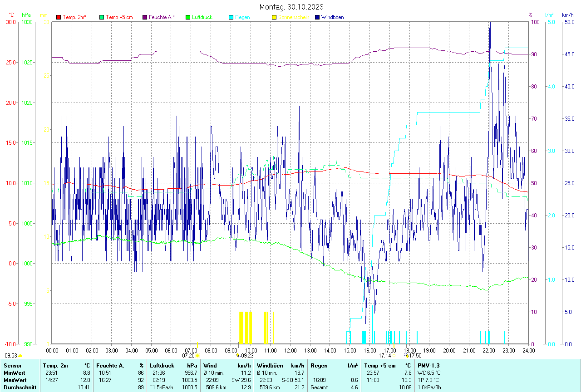Screen dimensions: 581x392
Task: Click the sunset icon before 17:50
Action: pyautogui.click(x=407, y=356)
